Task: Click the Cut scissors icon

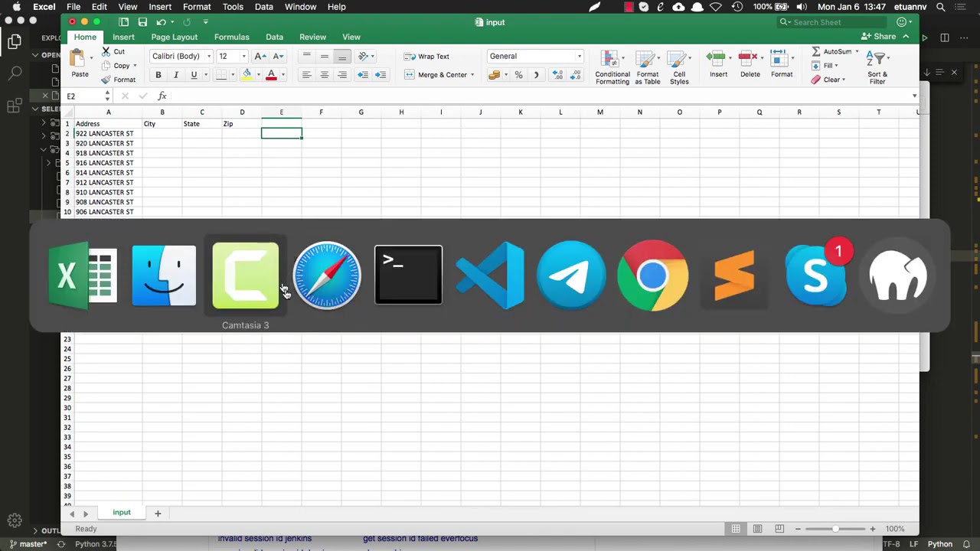Action: [x=106, y=51]
